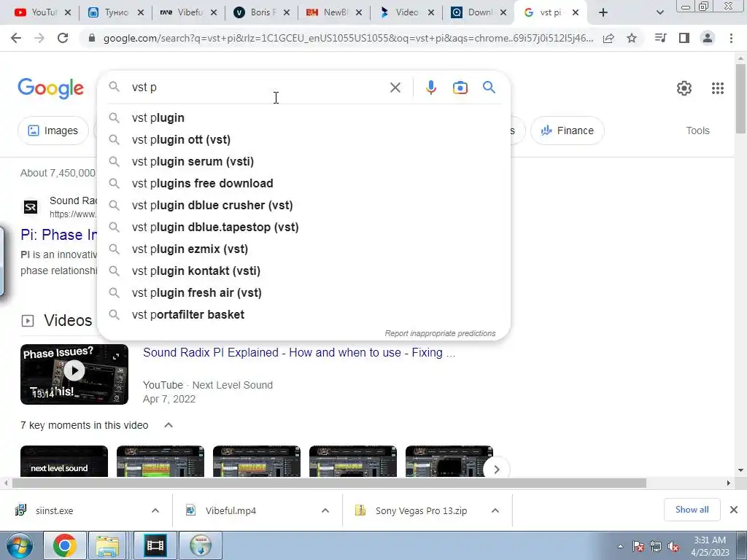Open Action Center flag tray icon
747x560 pixels.
[x=638, y=546]
